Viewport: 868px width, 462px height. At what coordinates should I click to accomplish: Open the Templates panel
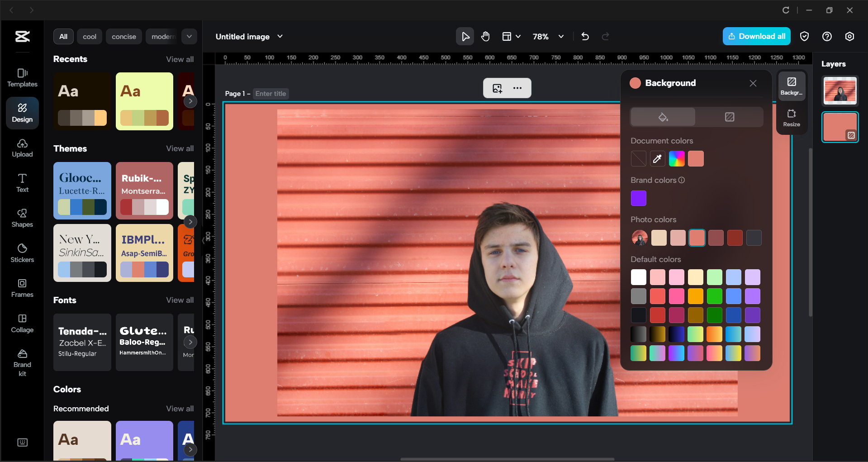(x=22, y=77)
